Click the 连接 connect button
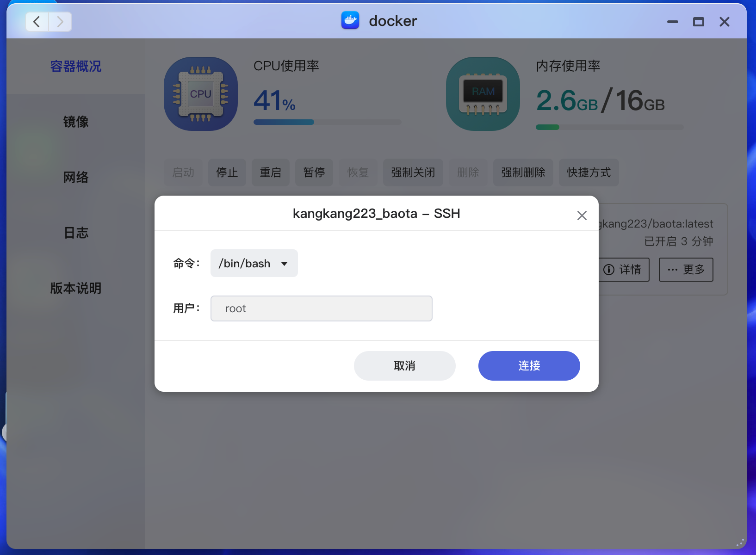This screenshot has width=756, height=555. (529, 366)
